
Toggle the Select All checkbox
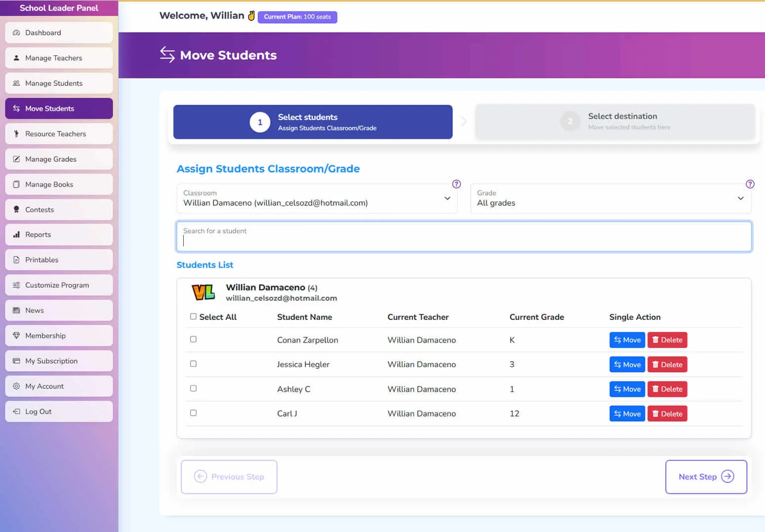pos(193,317)
